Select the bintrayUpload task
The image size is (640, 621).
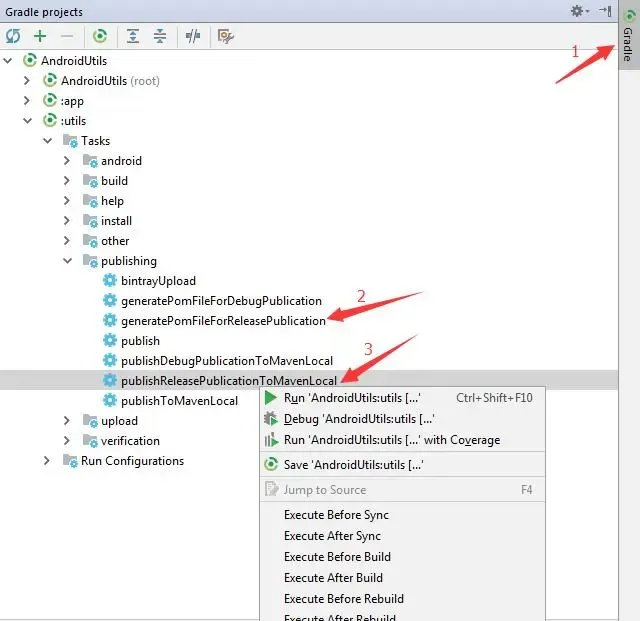(x=158, y=281)
